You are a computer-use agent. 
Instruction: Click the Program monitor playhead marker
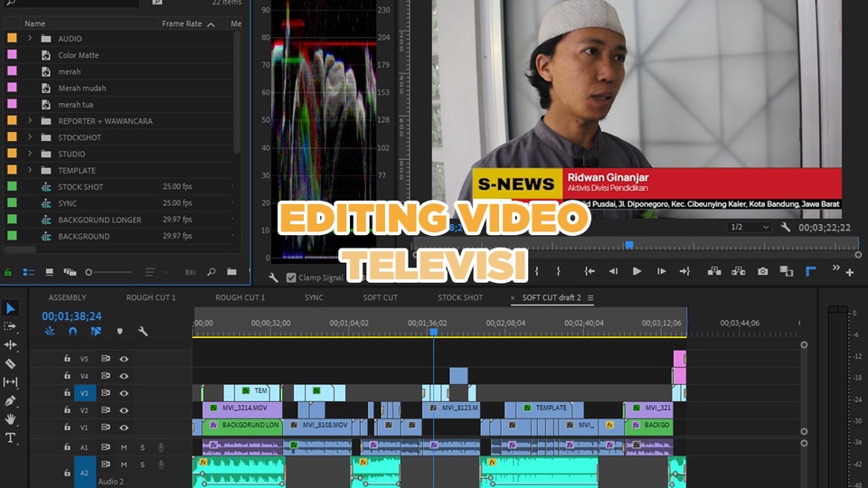[629, 245]
